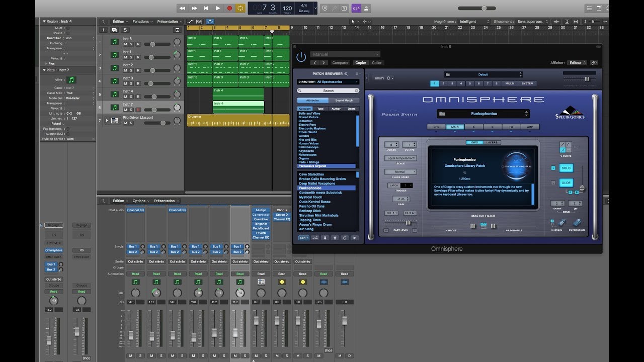This screenshot has width=644, height=362.
Task: Click the Fast Forward transport button
Action: pyautogui.click(x=194, y=8)
